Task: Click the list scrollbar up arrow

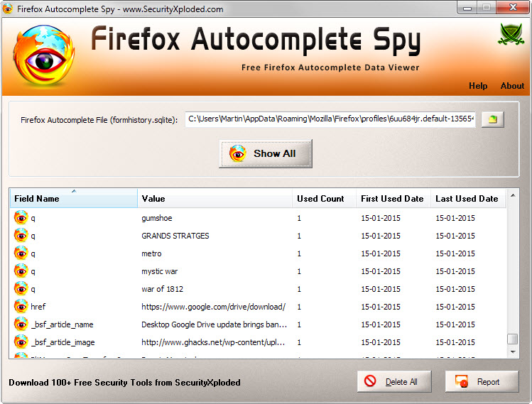Action: [513, 196]
